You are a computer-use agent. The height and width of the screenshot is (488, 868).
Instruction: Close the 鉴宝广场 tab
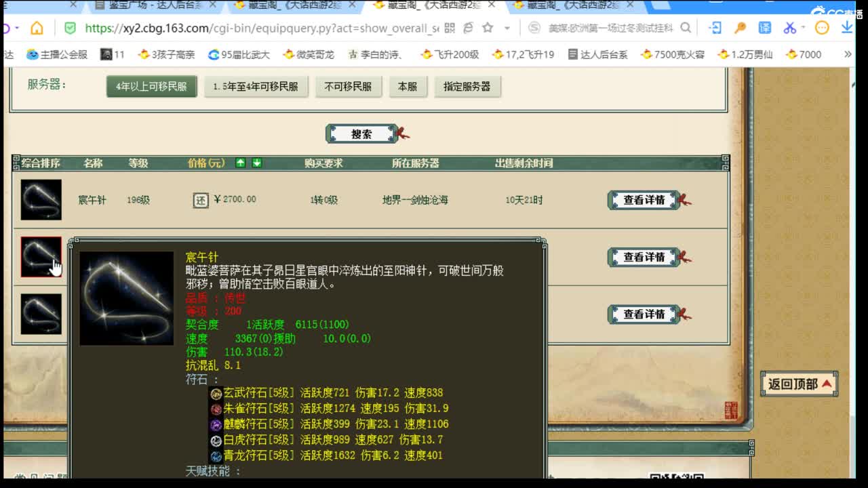[x=214, y=5]
